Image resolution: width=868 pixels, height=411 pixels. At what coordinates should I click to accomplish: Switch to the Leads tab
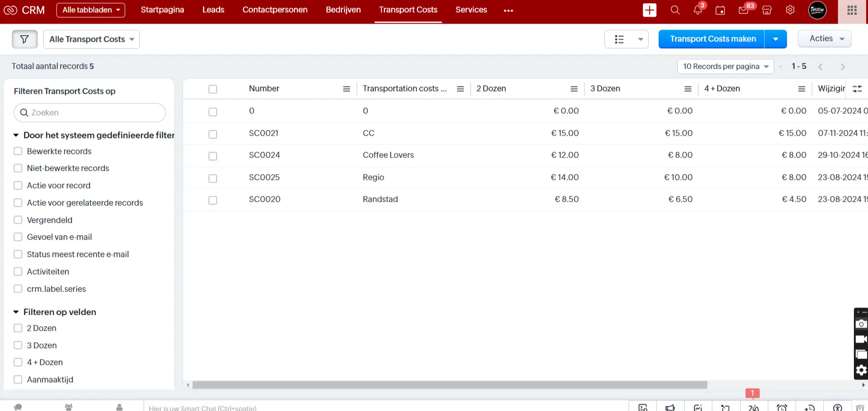click(213, 10)
